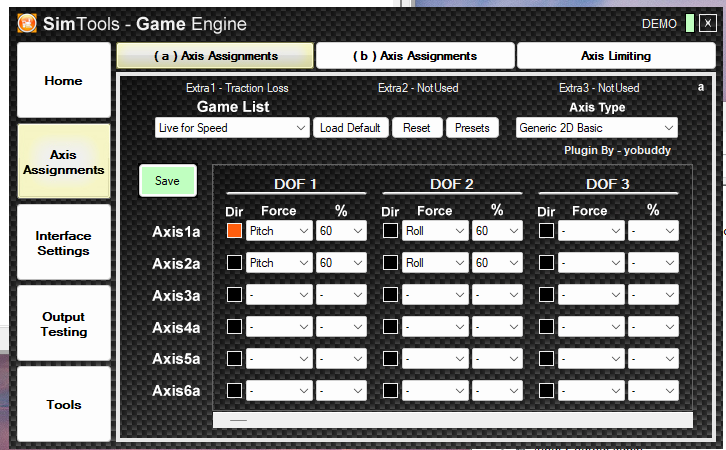Viewport: 726px width, 450px height.
Task: Click the Axis4a row label
Action: pos(176,327)
